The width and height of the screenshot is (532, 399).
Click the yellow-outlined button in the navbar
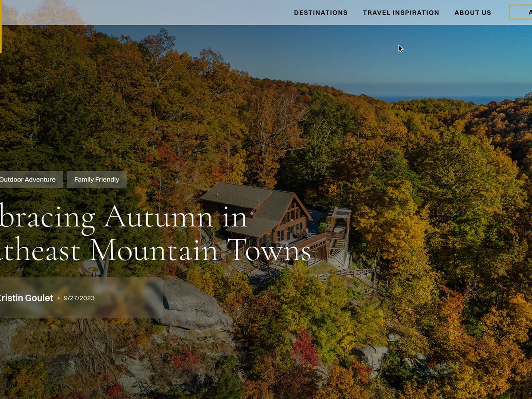tap(520, 12)
